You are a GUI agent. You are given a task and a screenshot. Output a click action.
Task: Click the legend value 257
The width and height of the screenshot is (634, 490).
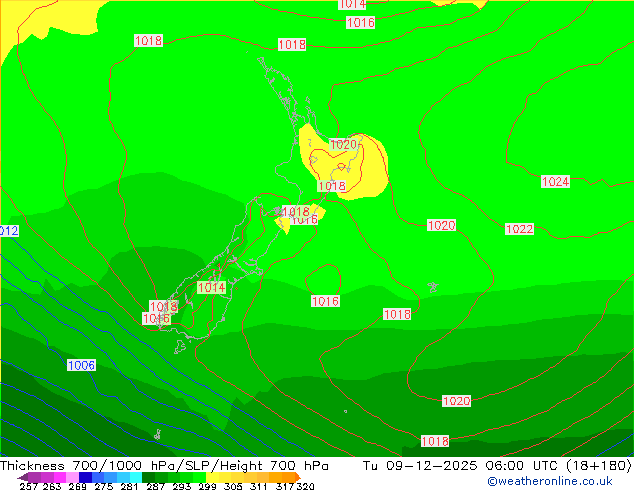click(28, 486)
